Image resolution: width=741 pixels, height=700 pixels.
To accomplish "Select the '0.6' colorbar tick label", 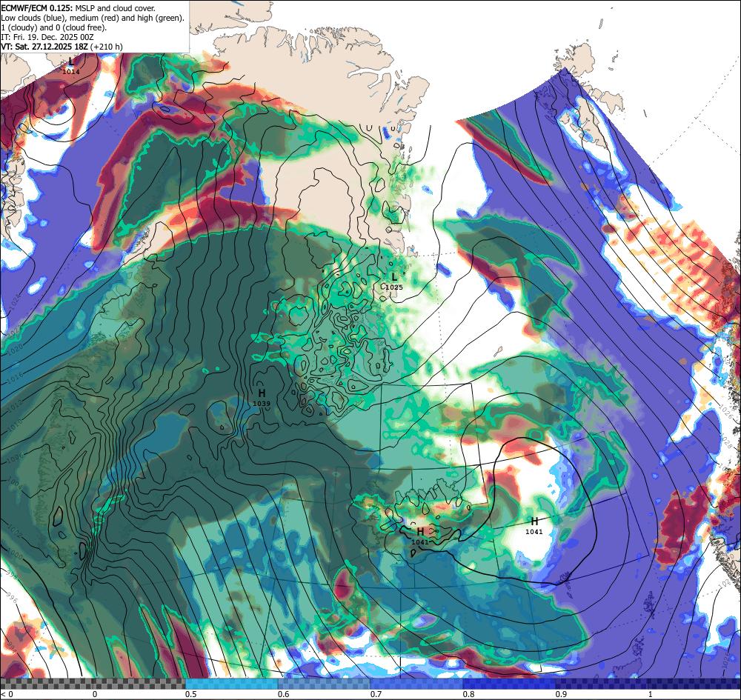I will point(284,695).
